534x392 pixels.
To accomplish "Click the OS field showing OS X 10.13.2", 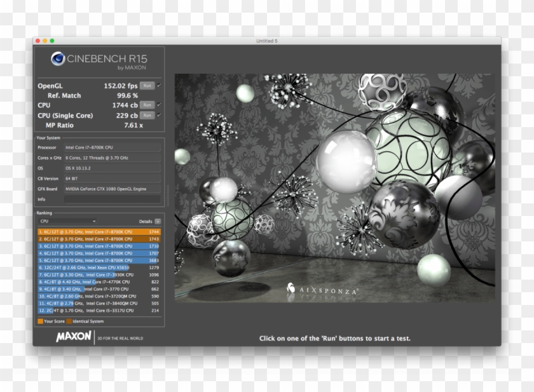I will tap(112, 168).
